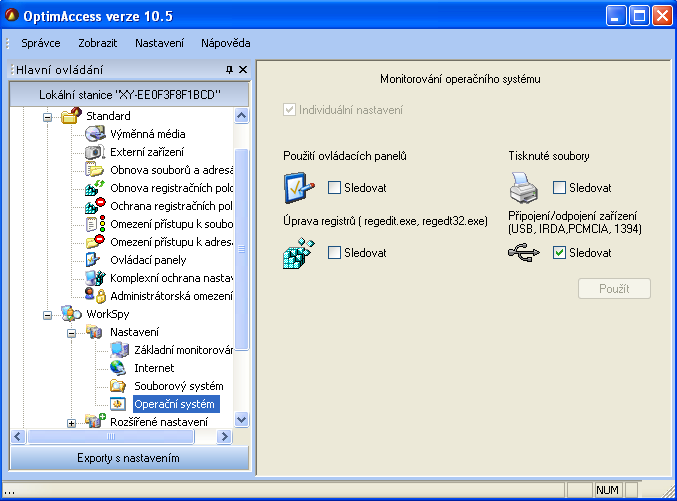Open the Nápověda menu
This screenshot has height=501, width=677.
pyautogui.click(x=226, y=43)
